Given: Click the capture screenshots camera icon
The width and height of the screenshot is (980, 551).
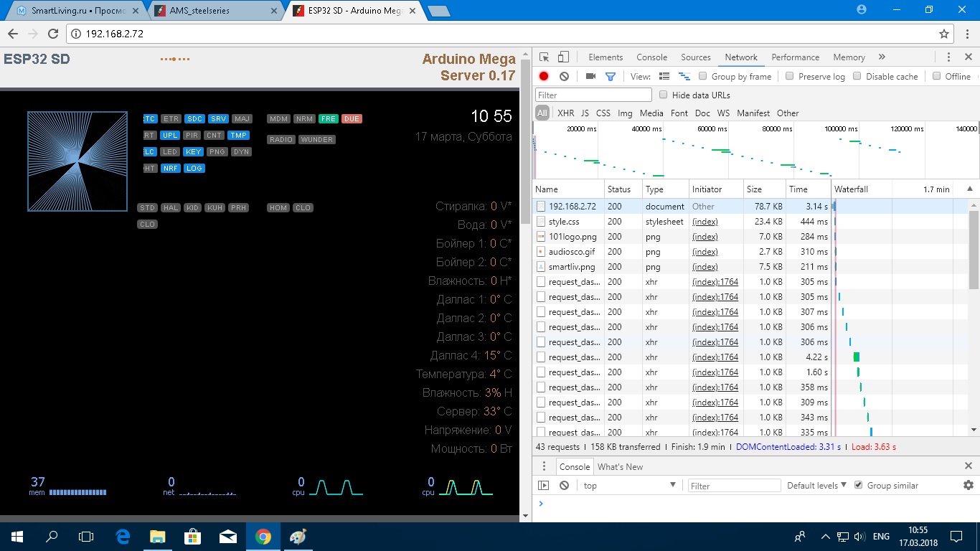Looking at the screenshot, I should tap(590, 76).
